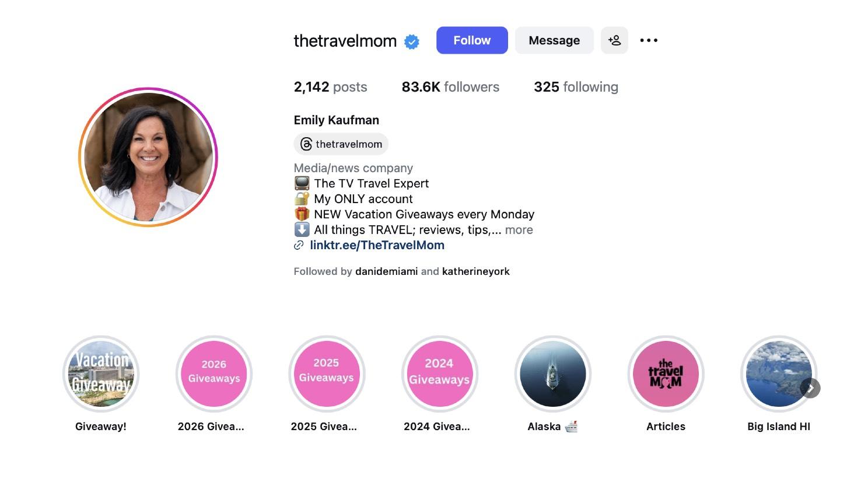
Task: Open the three-dot options menu
Action: [649, 40]
